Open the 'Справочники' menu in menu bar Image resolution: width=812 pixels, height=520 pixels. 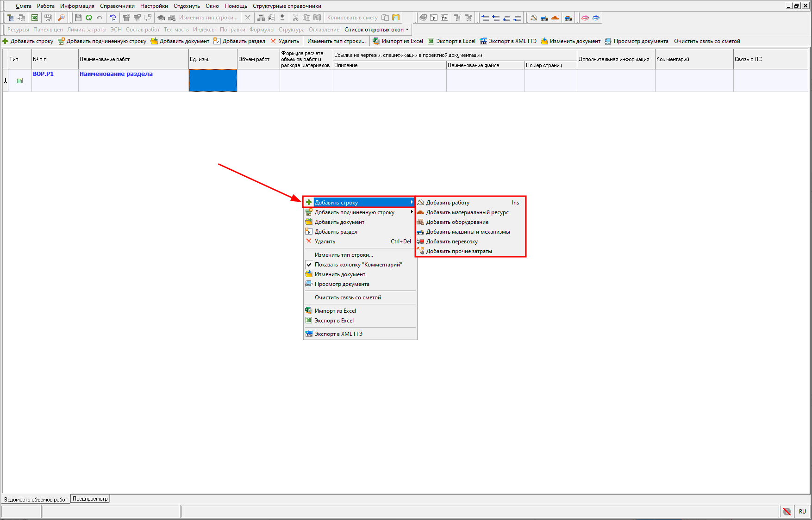pos(117,6)
